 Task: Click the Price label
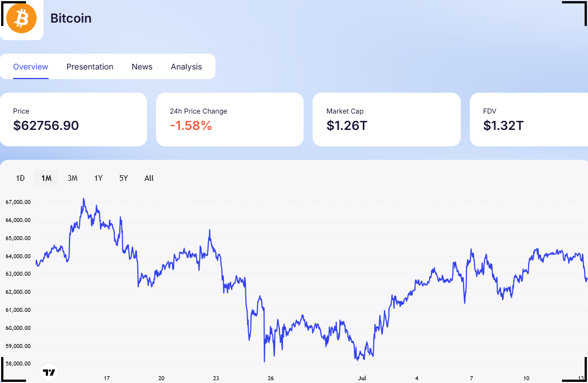(21, 111)
